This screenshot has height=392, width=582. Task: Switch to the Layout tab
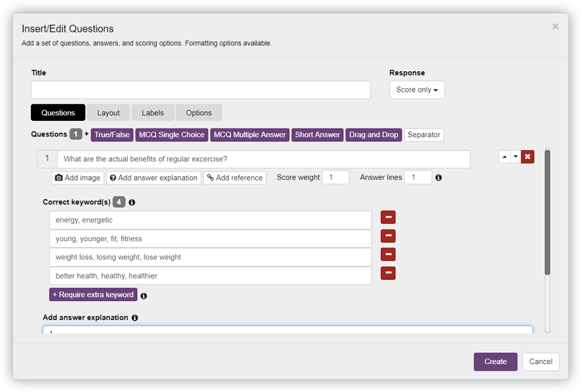108,113
